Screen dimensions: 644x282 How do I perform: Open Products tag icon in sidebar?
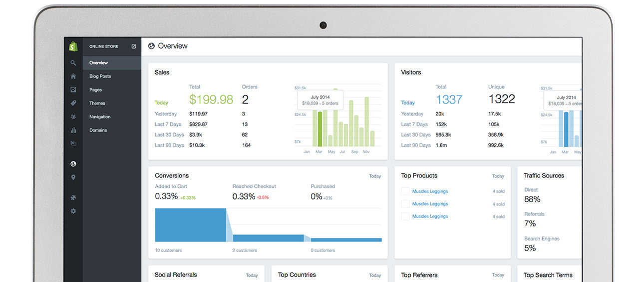(73, 103)
